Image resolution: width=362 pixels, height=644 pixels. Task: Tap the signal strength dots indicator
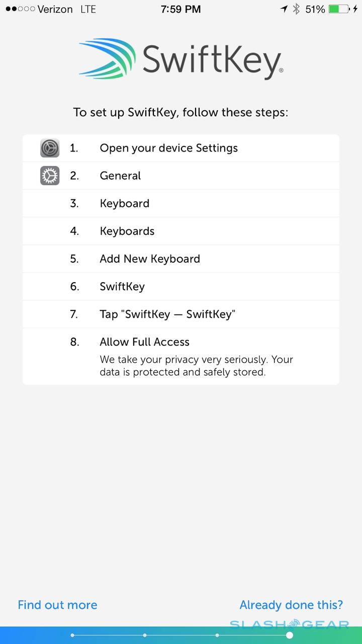(21, 9)
